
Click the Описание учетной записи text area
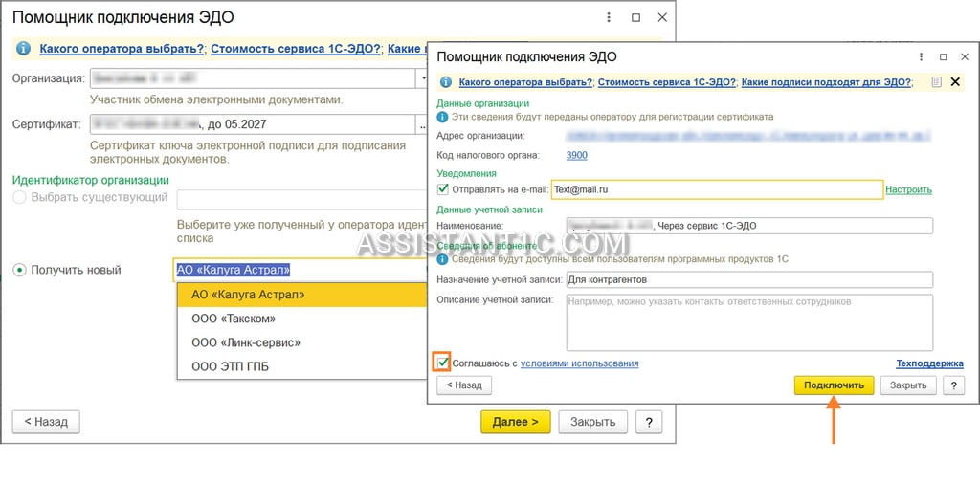click(749, 322)
